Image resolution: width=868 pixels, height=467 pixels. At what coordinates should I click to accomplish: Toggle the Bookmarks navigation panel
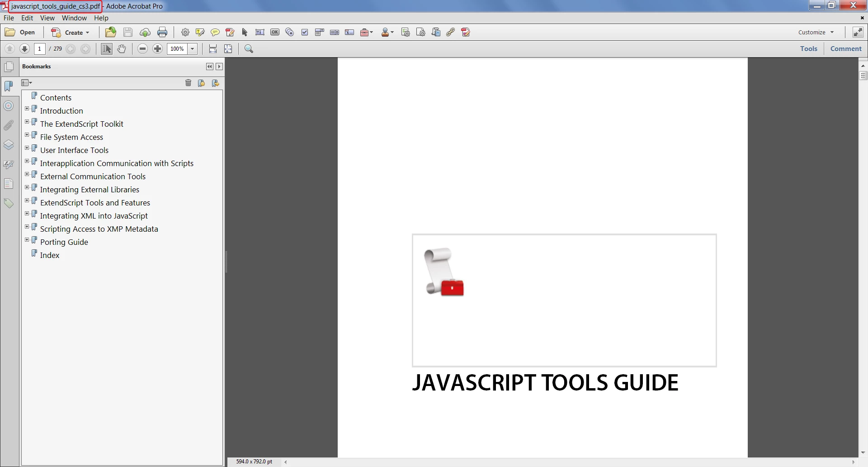click(9, 86)
